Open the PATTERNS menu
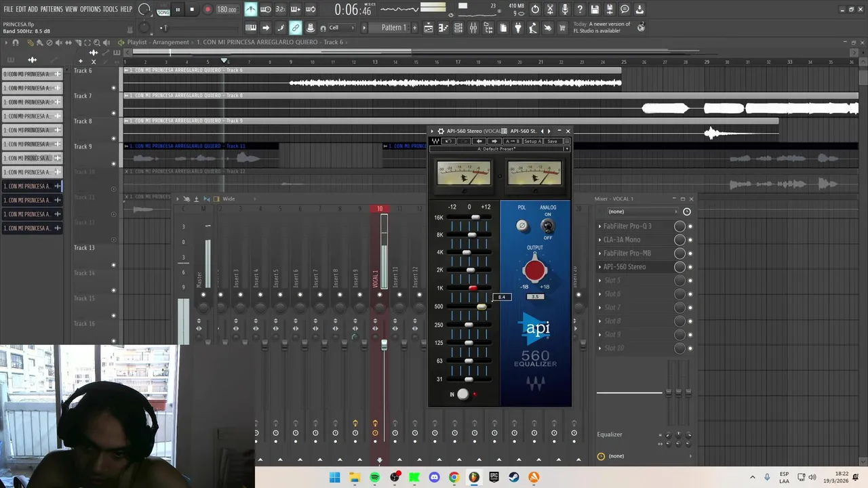This screenshot has height=488, width=868. (52, 9)
